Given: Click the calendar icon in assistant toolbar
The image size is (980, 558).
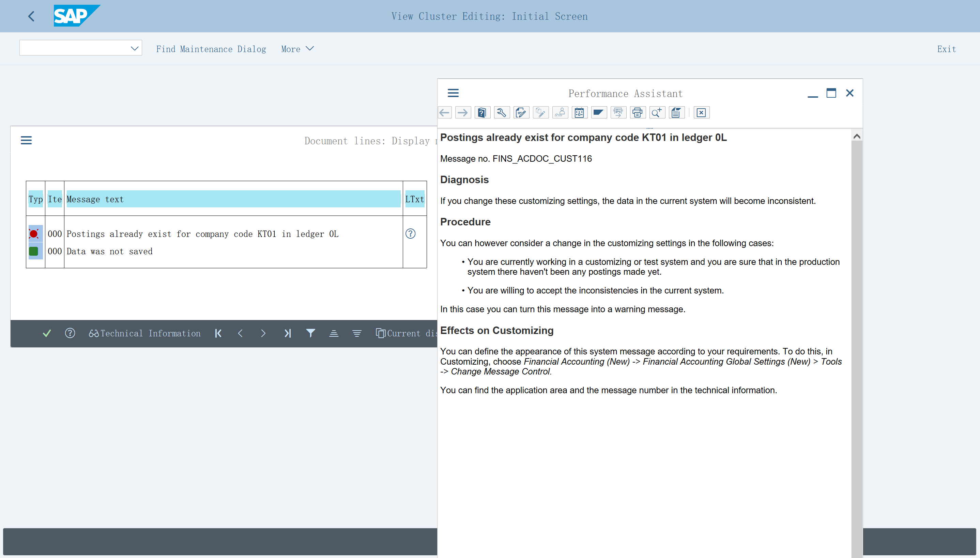Looking at the screenshot, I should click(579, 113).
